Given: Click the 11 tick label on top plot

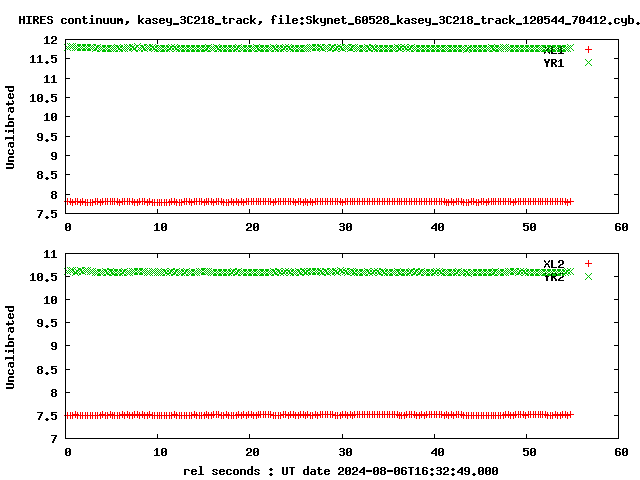Looking at the screenshot, I should coord(51,79).
